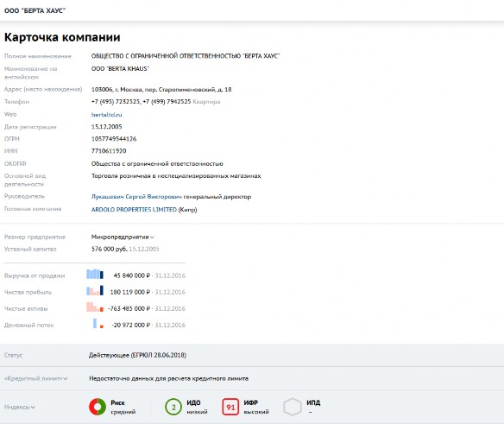Open Лукашевич Сергей Викторович director link

[x=136, y=197]
